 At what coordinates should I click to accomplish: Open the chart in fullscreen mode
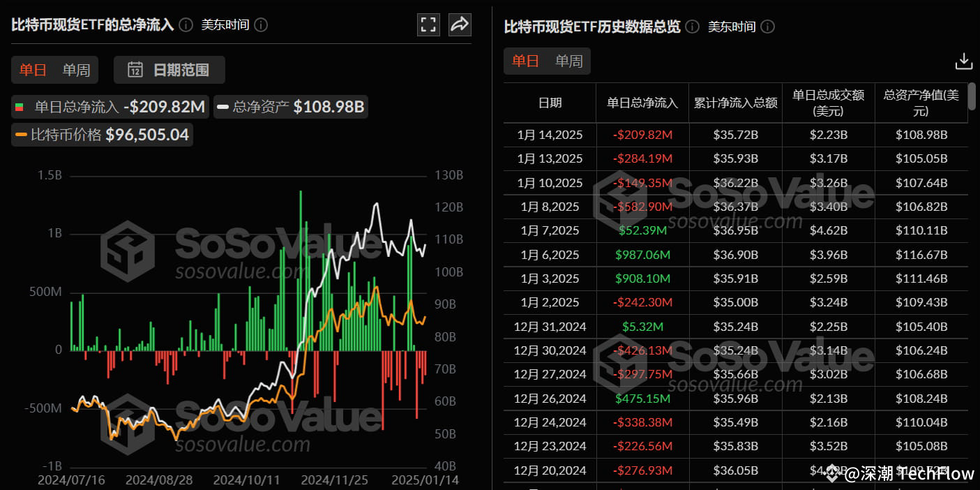coord(428,24)
